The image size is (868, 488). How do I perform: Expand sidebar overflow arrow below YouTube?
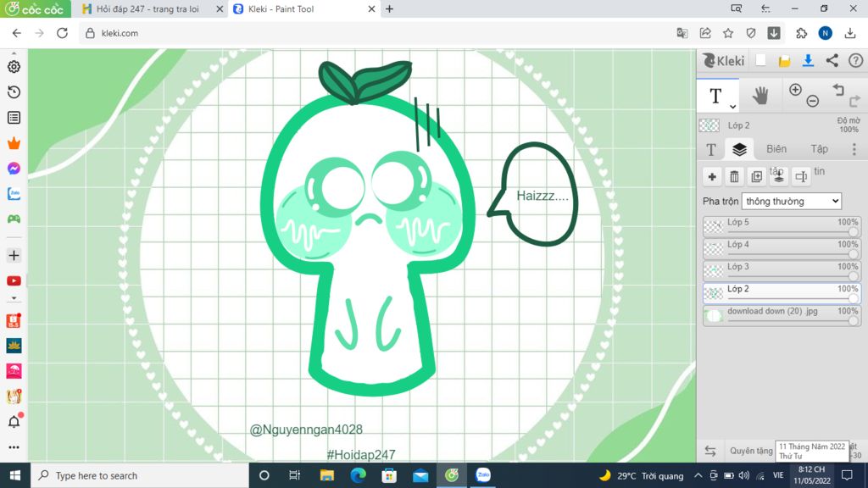[14, 298]
